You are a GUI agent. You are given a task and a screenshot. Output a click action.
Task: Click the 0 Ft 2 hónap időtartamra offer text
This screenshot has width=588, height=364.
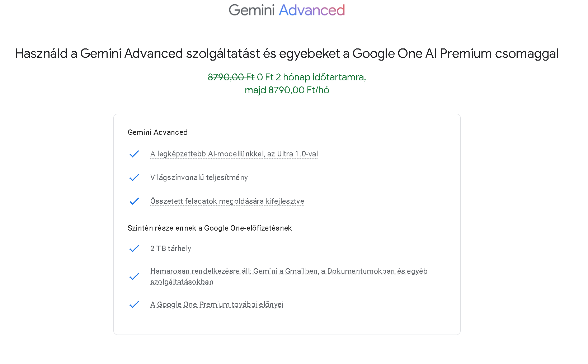tap(311, 77)
